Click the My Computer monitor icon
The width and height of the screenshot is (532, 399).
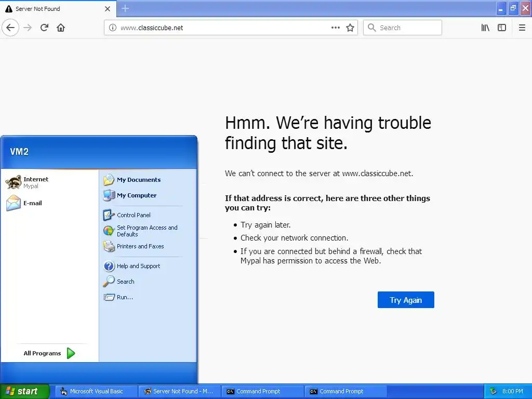[109, 195]
